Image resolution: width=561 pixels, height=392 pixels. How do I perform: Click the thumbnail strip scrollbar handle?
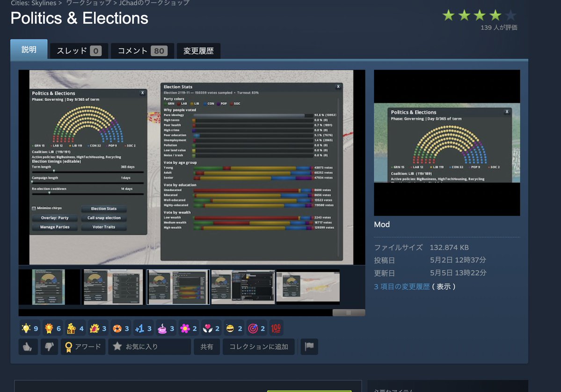(x=349, y=312)
